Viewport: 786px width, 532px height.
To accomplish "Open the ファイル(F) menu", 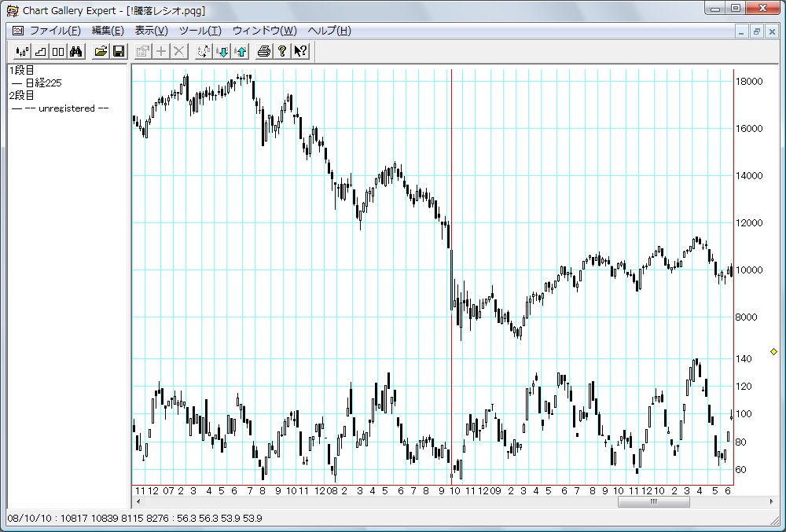I will click(x=55, y=31).
